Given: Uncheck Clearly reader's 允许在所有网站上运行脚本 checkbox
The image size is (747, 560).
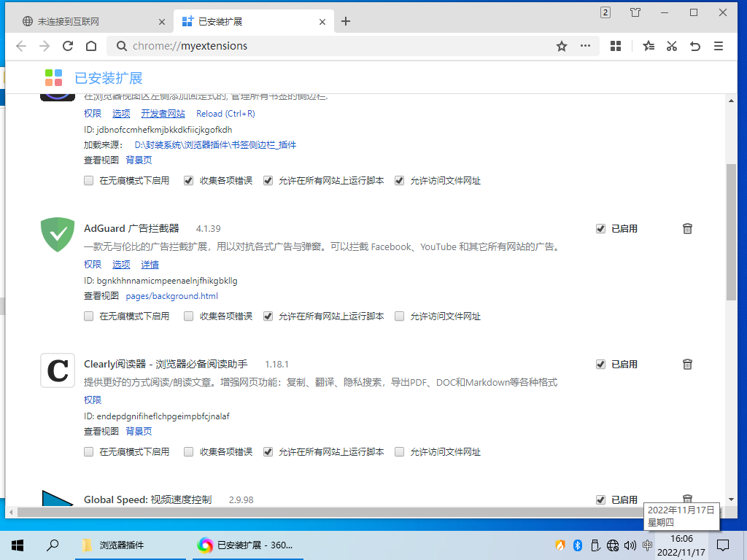Looking at the screenshot, I should [268, 452].
